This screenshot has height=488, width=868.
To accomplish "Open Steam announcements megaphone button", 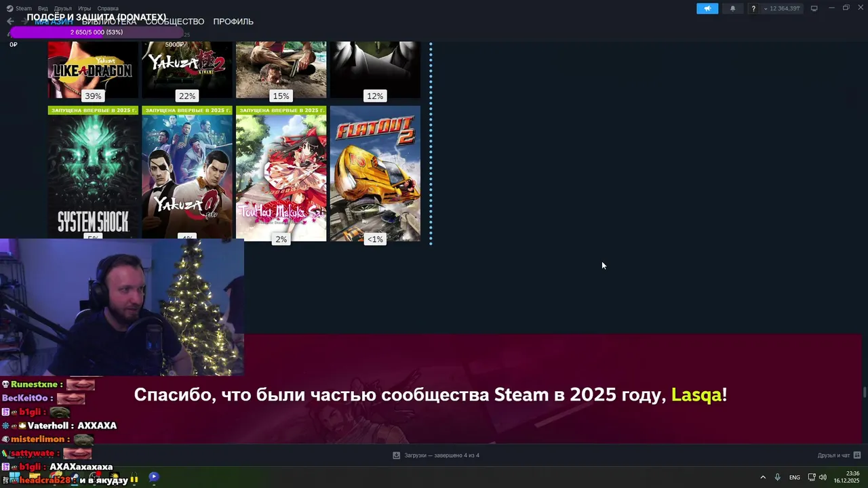I will point(707,9).
